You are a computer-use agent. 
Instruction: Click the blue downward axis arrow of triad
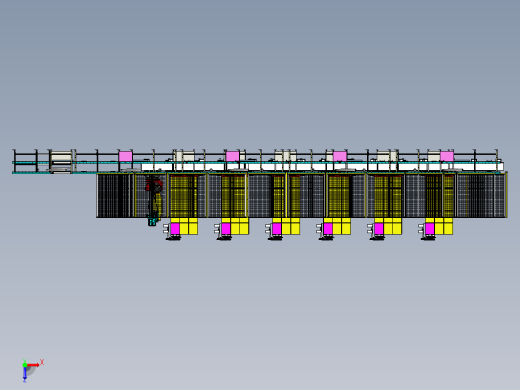tap(25, 374)
